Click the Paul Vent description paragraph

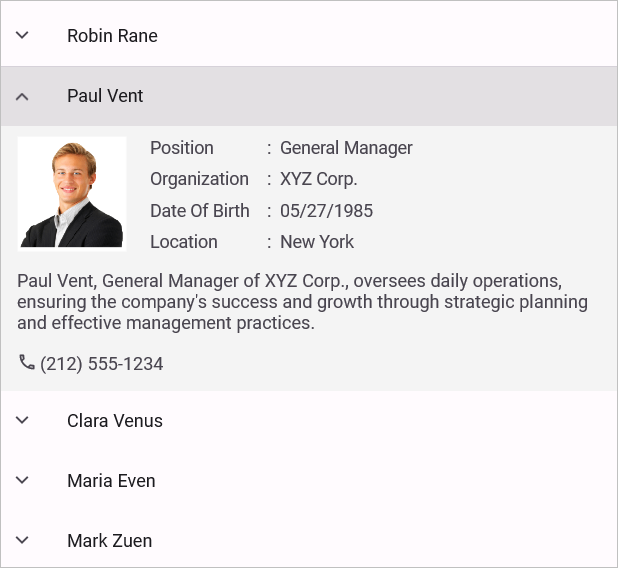pos(302,302)
